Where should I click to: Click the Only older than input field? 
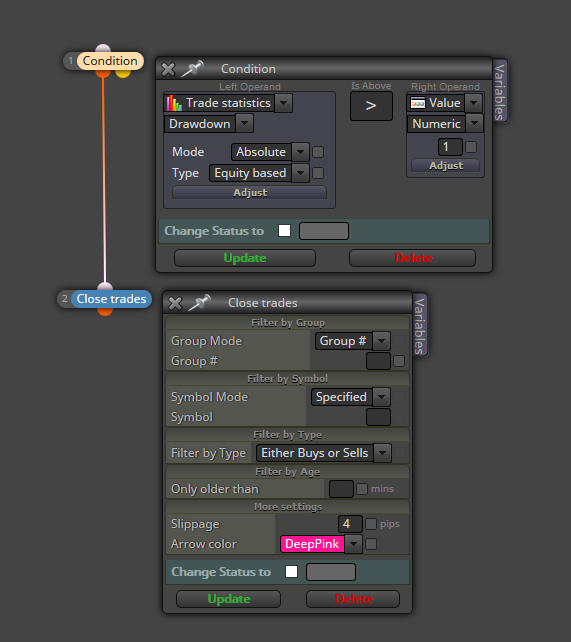[341, 489]
